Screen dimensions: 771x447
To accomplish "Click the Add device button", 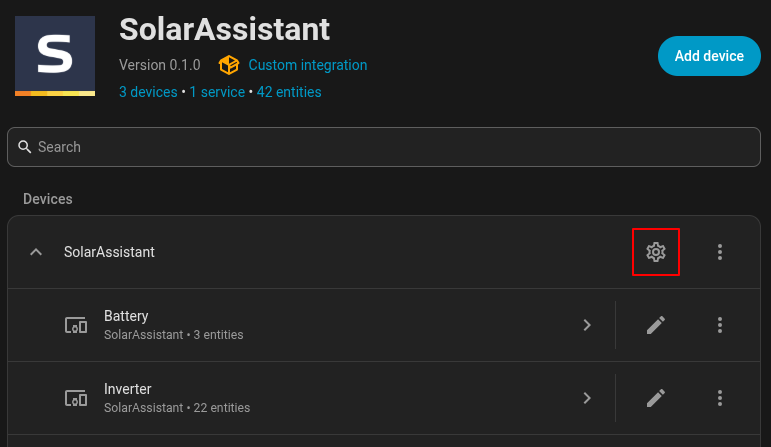I will tap(709, 56).
